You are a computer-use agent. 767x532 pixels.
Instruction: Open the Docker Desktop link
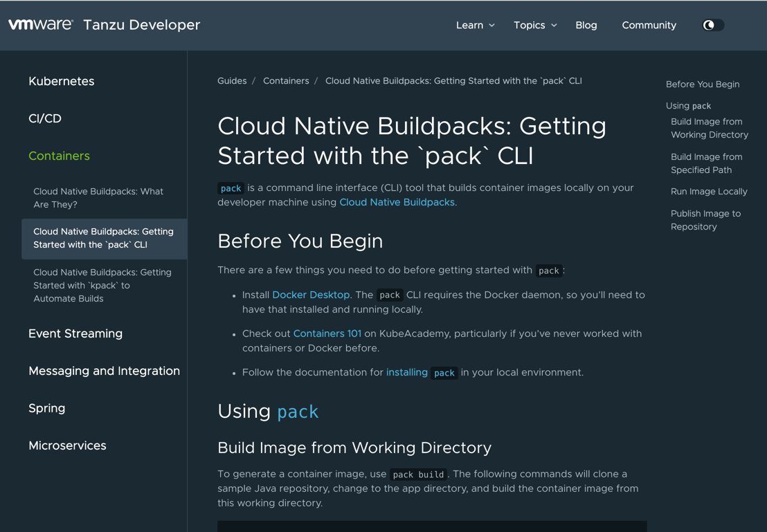pos(311,295)
